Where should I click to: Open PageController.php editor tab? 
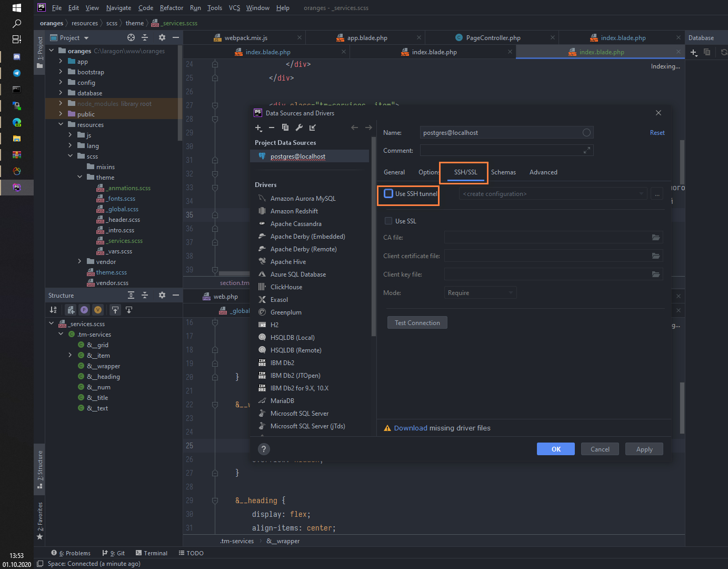pos(493,38)
